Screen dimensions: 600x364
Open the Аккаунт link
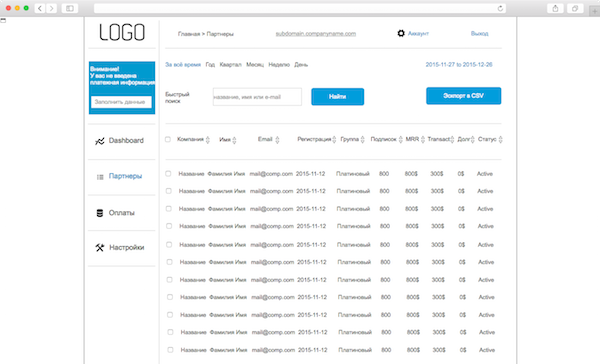[x=418, y=34]
